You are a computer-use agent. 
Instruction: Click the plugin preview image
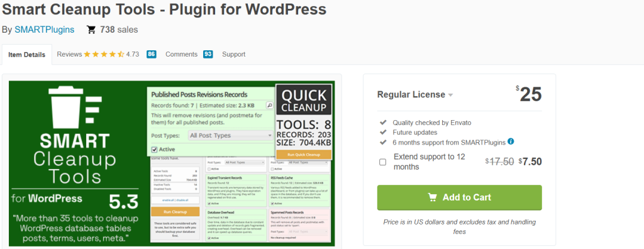172,163
